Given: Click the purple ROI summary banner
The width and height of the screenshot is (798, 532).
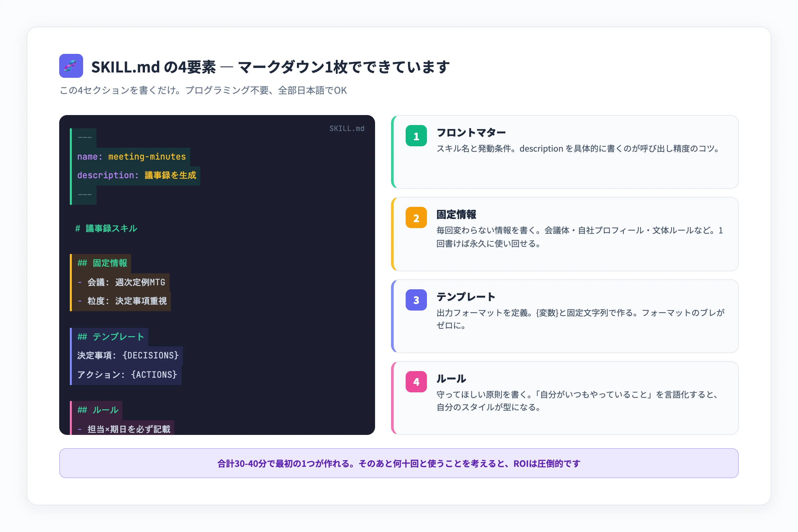Looking at the screenshot, I should 399,463.
